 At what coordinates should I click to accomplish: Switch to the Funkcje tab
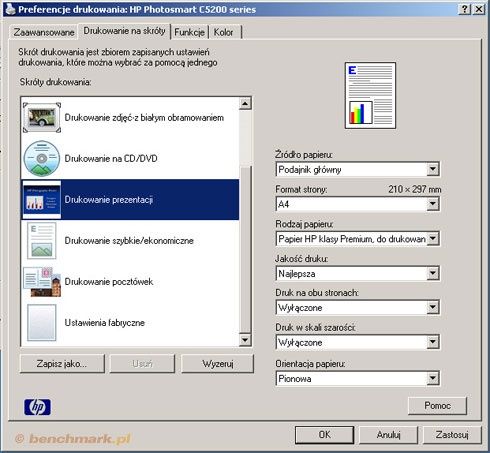pyautogui.click(x=189, y=32)
